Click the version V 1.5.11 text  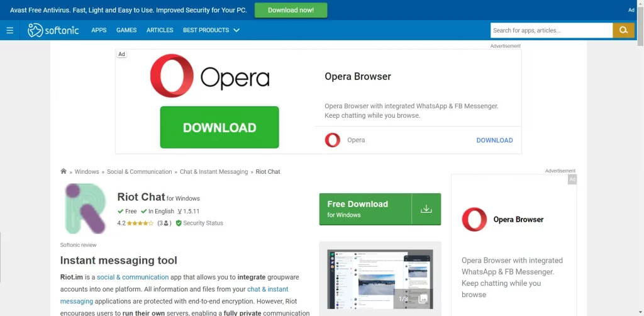(189, 212)
